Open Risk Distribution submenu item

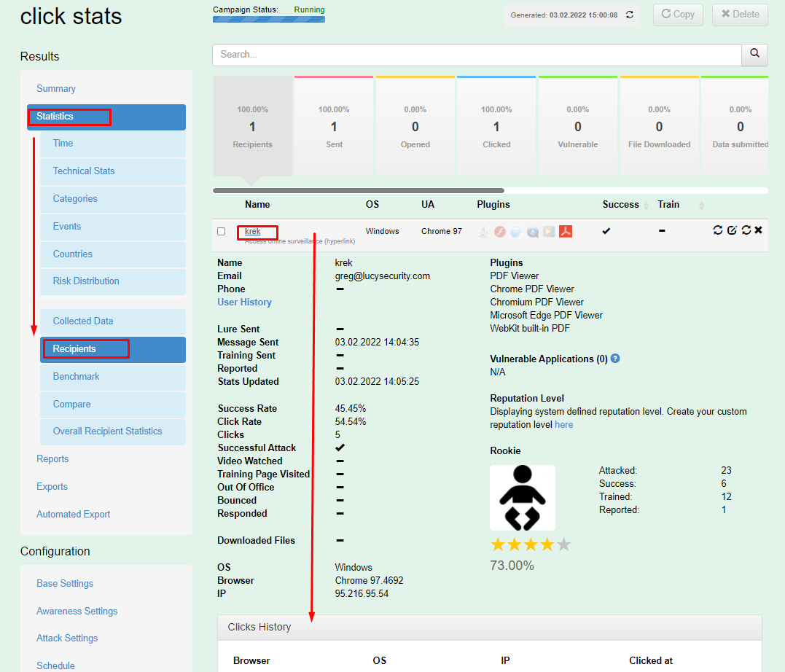113,281
